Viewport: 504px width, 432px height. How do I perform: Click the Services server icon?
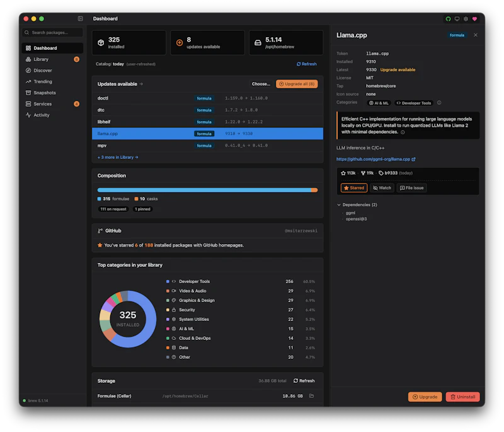pos(28,104)
